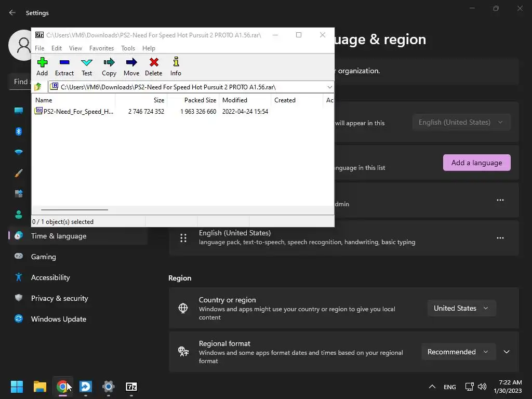This screenshot has height=399, width=532.
Task: Open the Edit menu in 7-Zip
Action: (x=56, y=48)
